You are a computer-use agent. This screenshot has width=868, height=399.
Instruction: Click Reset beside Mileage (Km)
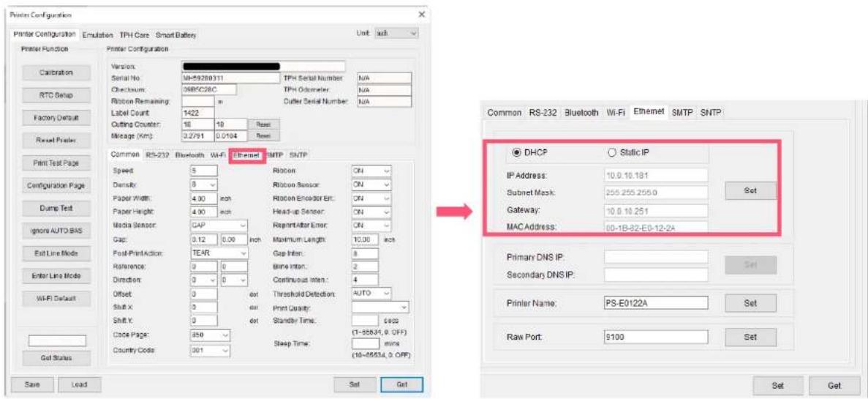pyautogui.click(x=264, y=135)
